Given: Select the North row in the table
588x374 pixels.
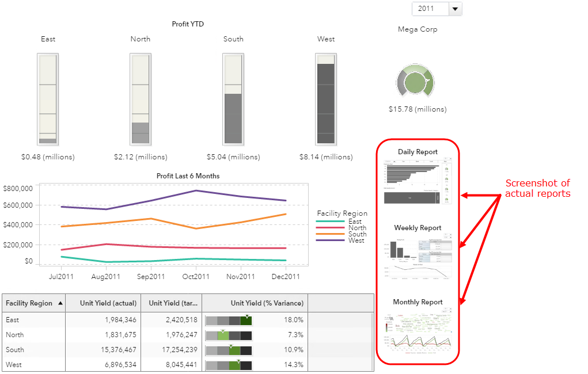Looking at the screenshot, I should pos(35,335).
